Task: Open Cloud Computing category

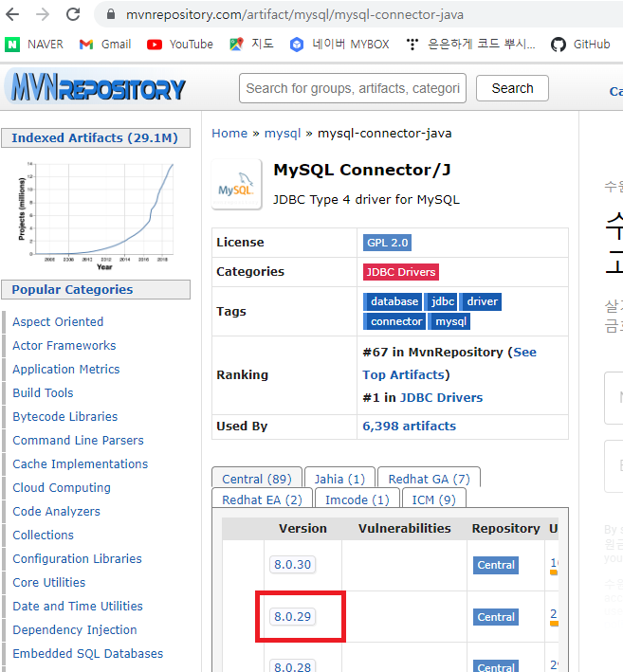Action: [62, 488]
